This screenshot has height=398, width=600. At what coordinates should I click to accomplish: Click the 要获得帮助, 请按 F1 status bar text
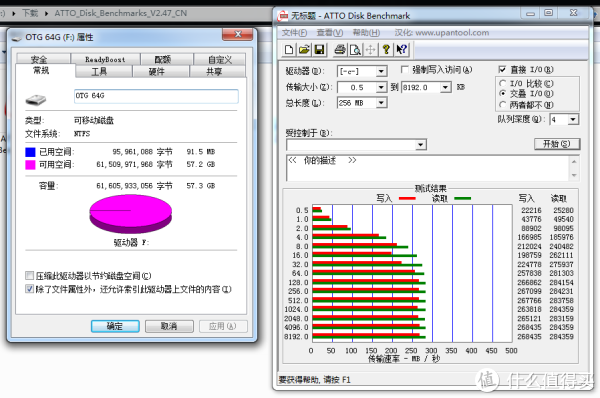(x=315, y=380)
